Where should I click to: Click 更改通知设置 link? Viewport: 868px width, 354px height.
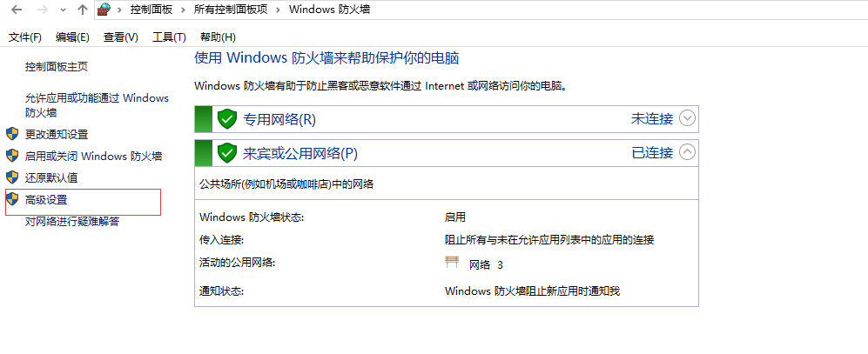click(57, 135)
